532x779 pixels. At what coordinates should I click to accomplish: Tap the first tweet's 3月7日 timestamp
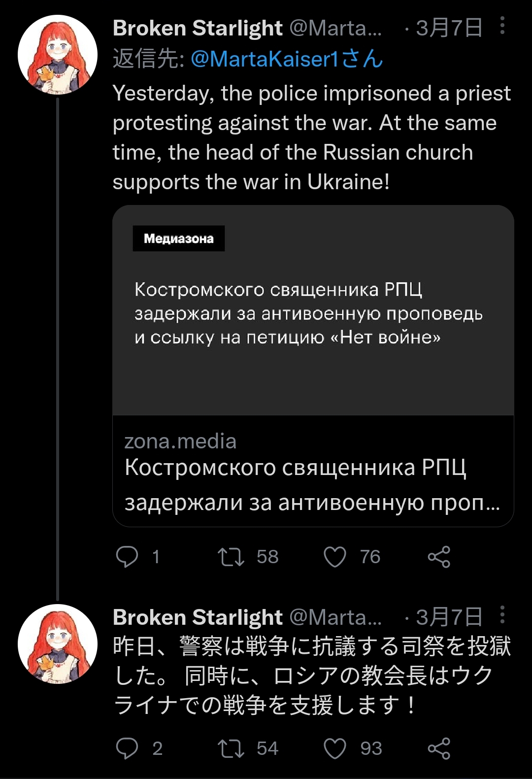tap(449, 28)
